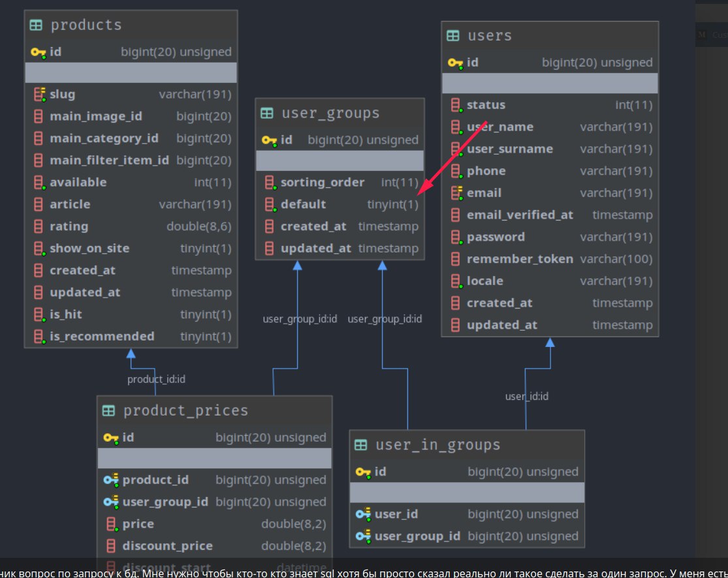Click the column icon next to price
The width and height of the screenshot is (728, 578).
coord(112,525)
